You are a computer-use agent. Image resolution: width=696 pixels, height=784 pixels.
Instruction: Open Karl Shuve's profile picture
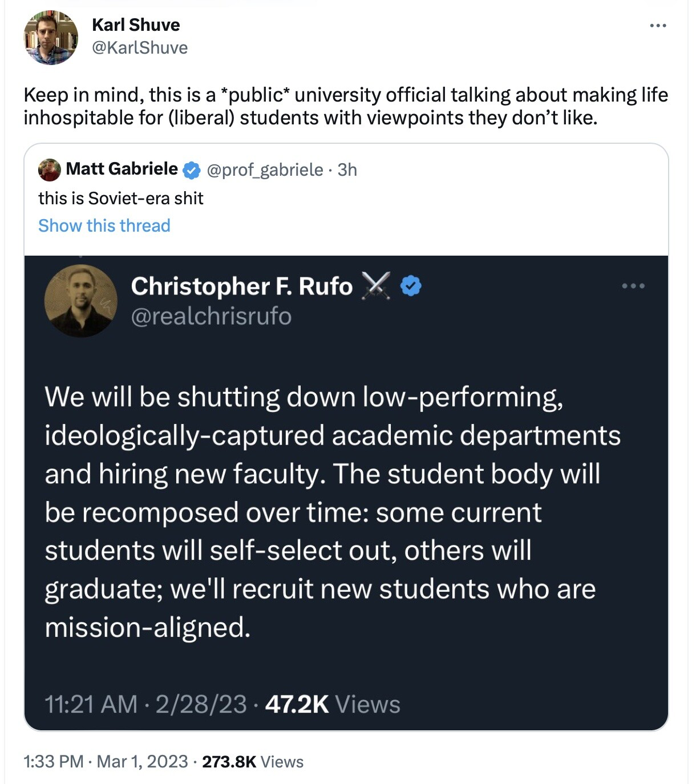point(50,38)
